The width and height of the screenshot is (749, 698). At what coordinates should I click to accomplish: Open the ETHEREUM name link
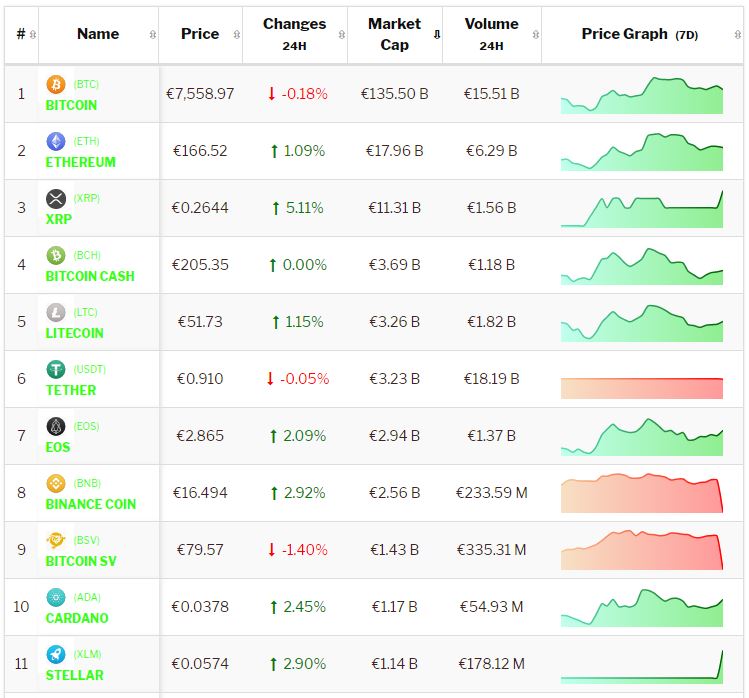(81, 162)
